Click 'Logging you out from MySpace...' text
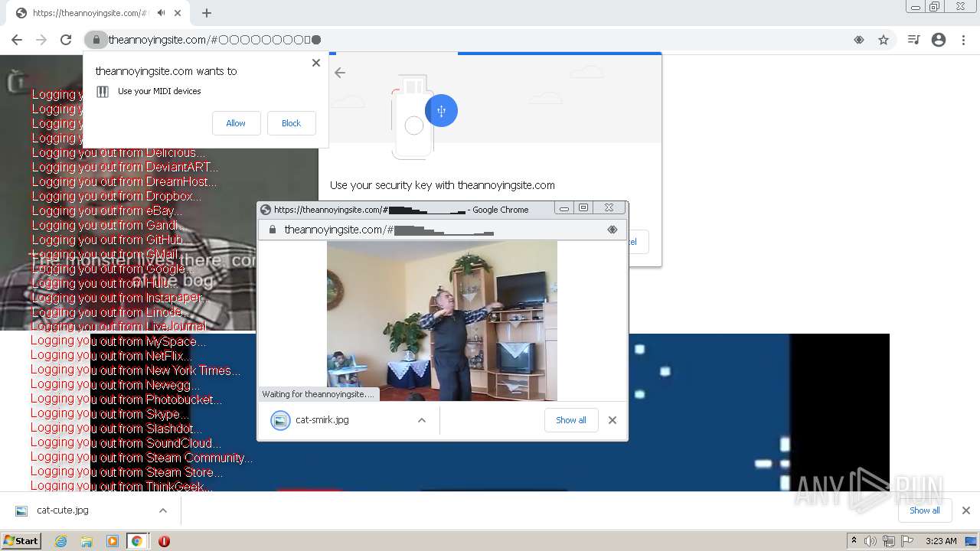This screenshot has height=551, width=980. 119,341
